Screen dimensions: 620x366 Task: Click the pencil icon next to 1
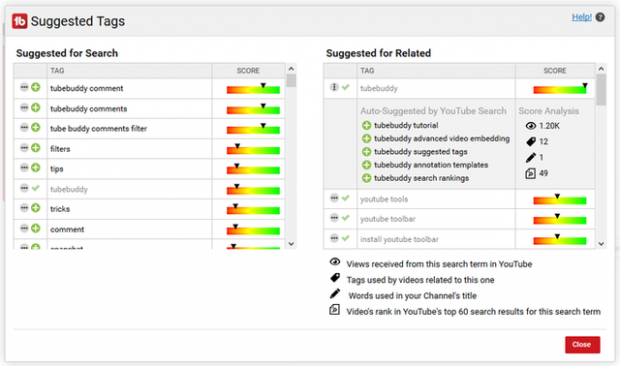pos(531,157)
